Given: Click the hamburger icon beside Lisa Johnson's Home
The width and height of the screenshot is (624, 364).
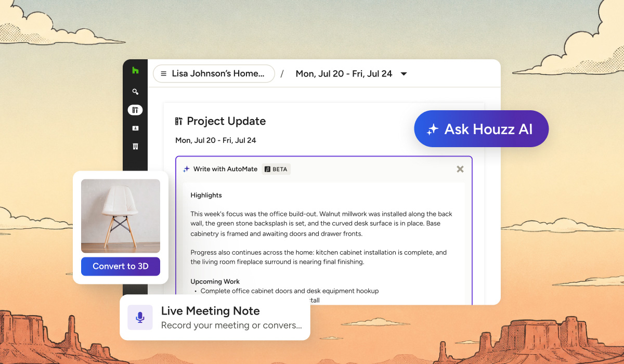Looking at the screenshot, I should pyautogui.click(x=163, y=74).
